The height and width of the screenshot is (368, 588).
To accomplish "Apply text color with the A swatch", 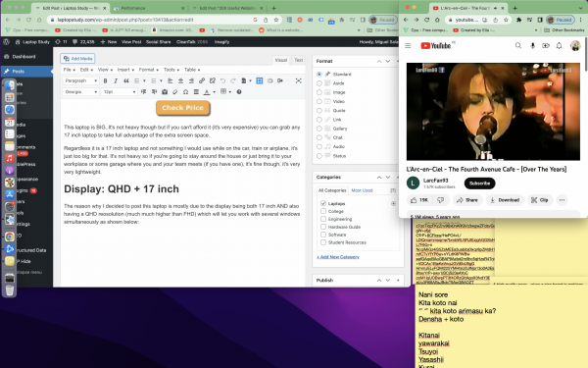I will click(207, 92).
